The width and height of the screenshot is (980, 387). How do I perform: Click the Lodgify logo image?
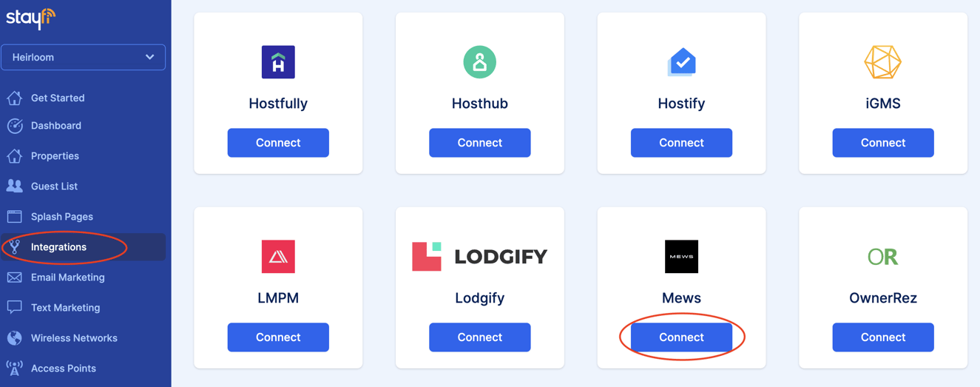479,257
